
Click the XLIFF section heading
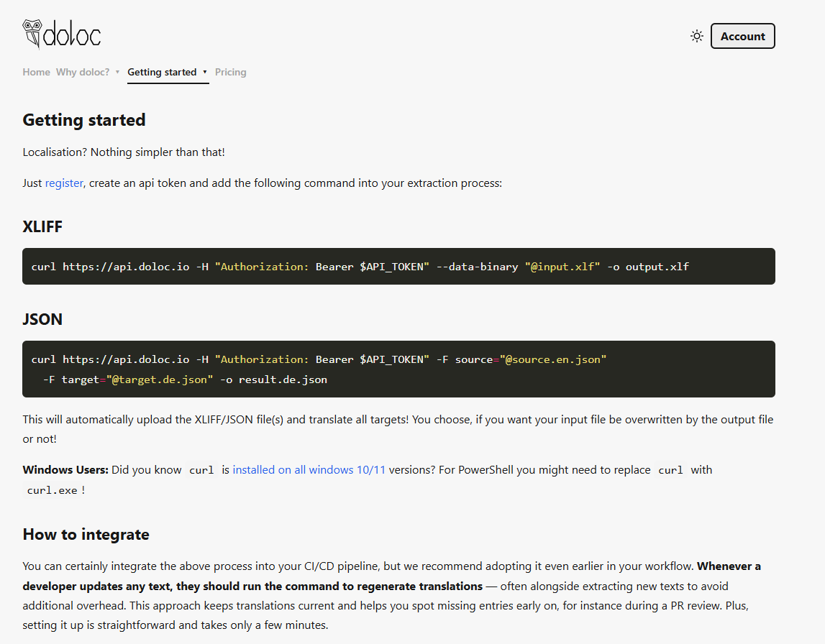click(x=42, y=226)
